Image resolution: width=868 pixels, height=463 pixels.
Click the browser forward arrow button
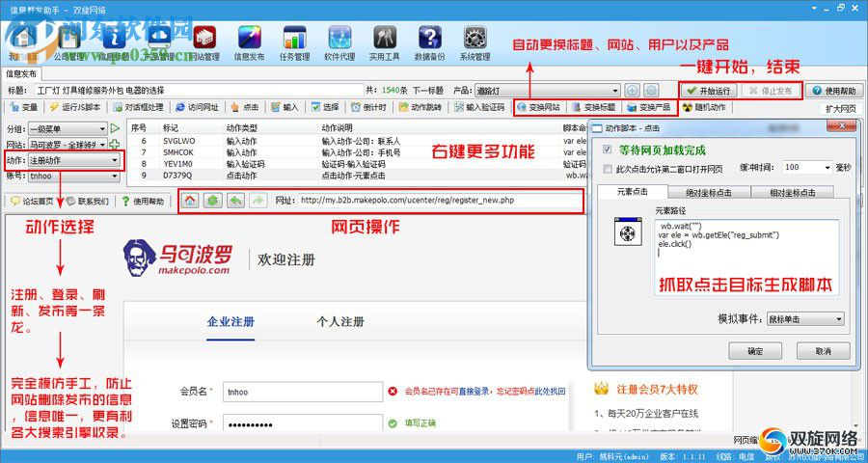click(x=258, y=201)
